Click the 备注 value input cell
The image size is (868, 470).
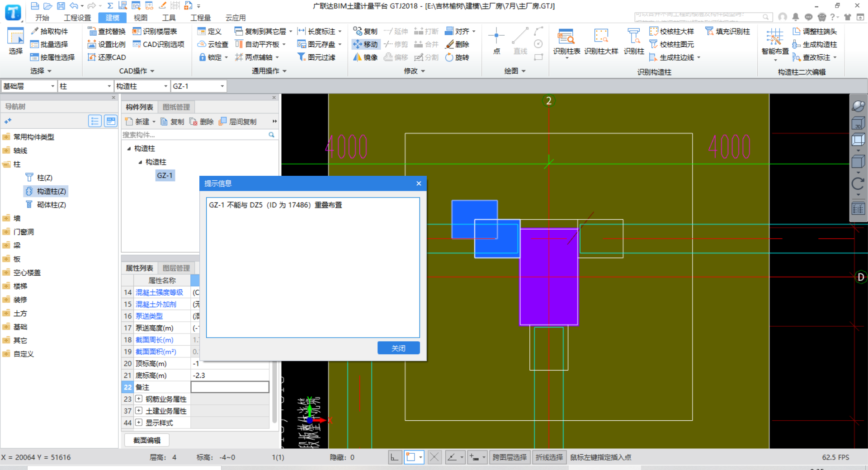(x=230, y=387)
